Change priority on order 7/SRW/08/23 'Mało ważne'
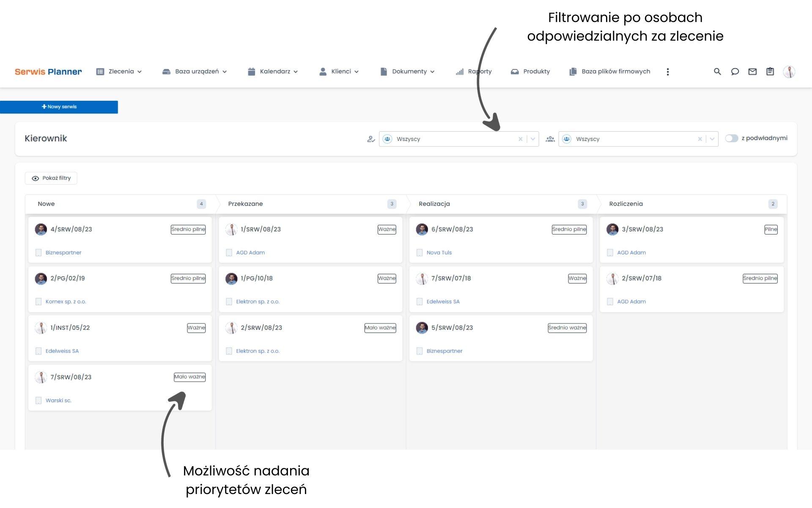The height and width of the screenshot is (508, 812). point(189,377)
